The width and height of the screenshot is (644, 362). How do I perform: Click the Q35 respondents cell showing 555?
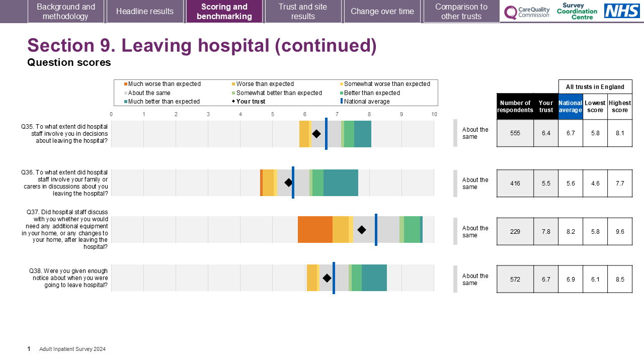(515, 133)
